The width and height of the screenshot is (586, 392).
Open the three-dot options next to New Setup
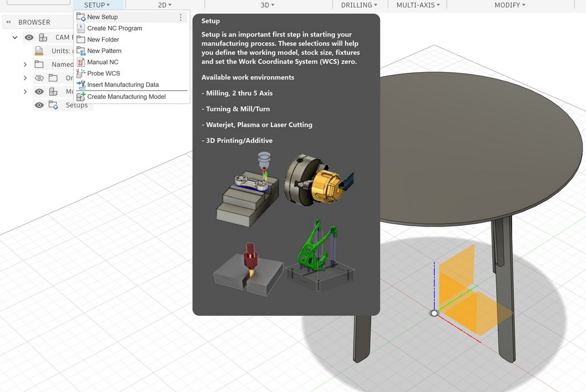tap(180, 17)
